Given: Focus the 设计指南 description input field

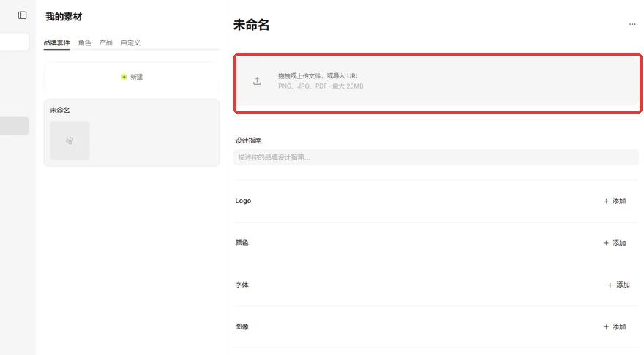Looking at the screenshot, I should [x=436, y=157].
